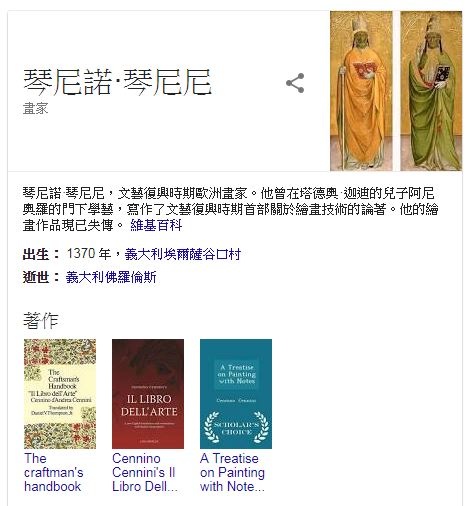Click the share icon beside the name
The image size is (469, 506).
point(295,83)
